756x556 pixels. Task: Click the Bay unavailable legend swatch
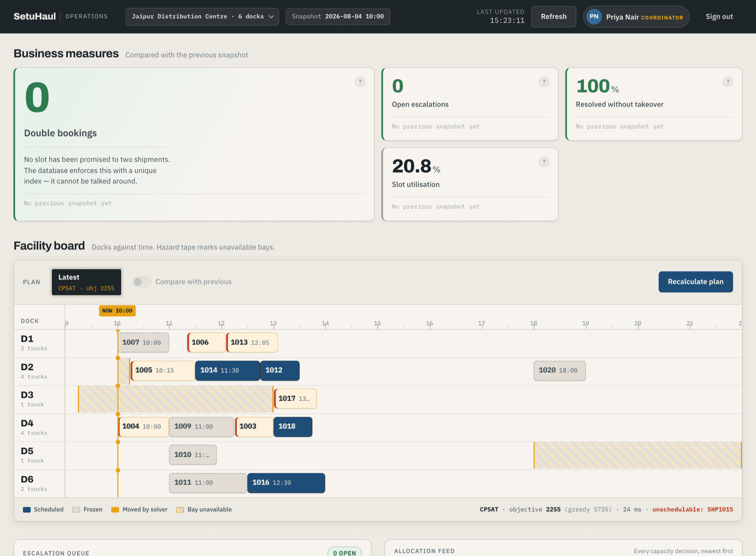180,510
